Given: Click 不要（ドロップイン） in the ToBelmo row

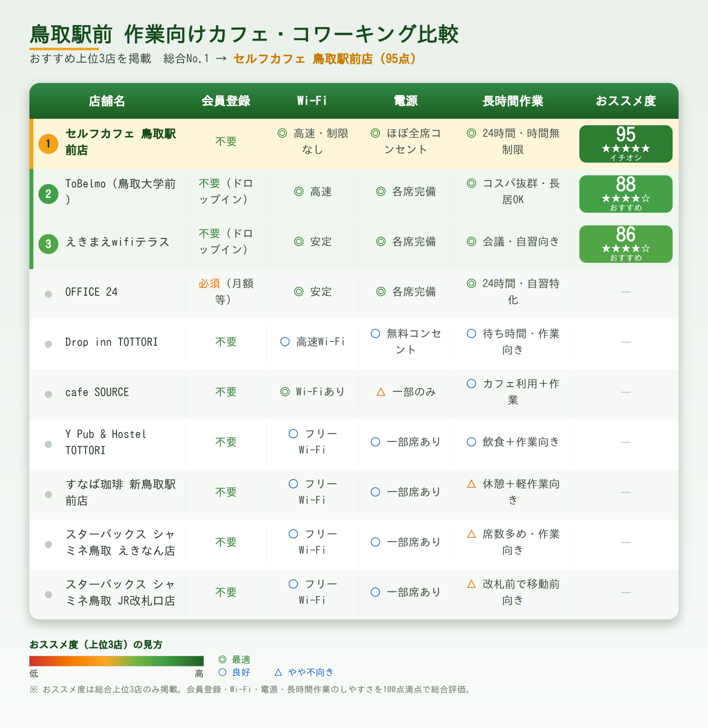Looking at the screenshot, I should coord(226,191).
